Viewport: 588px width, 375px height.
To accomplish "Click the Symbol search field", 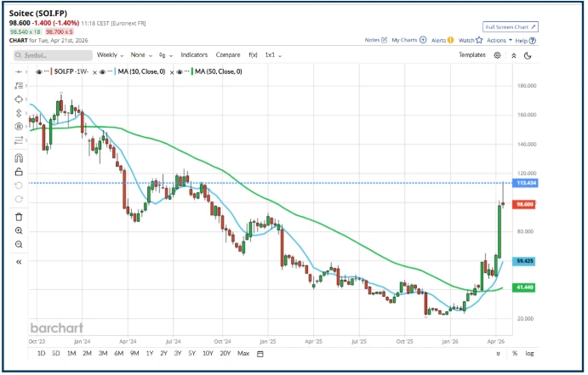I will (x=54, y=55).
